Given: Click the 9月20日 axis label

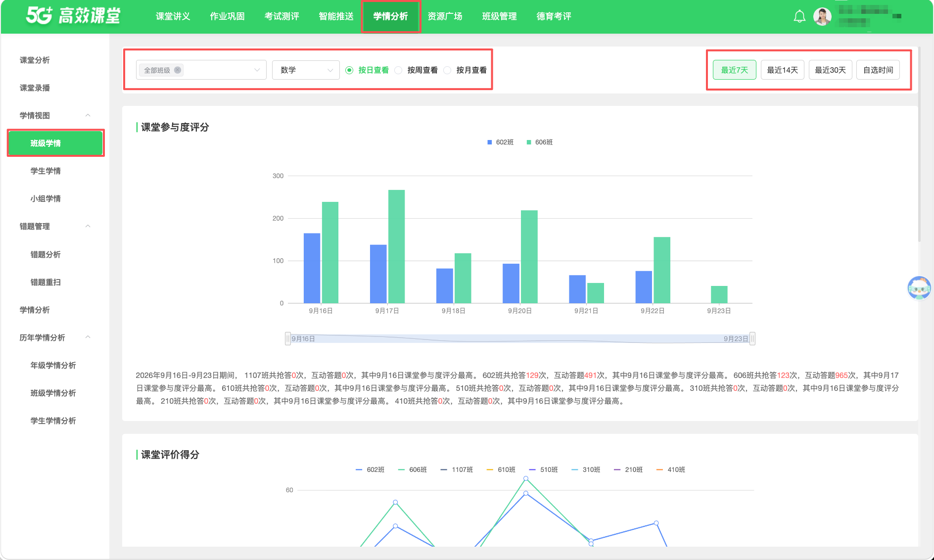Looking at the screenshot, I should coord(520,311).
